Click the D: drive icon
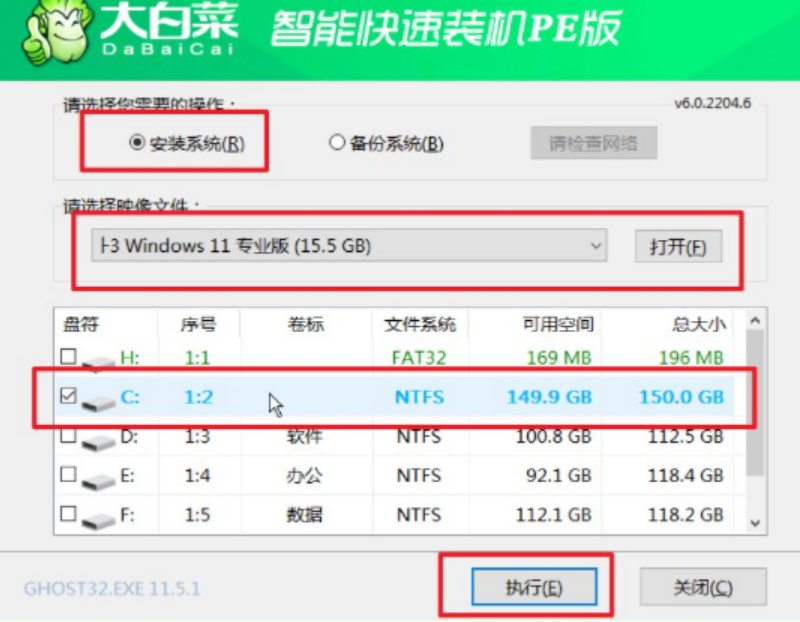Viewport: 800px width, 622px height. point(98,442)
